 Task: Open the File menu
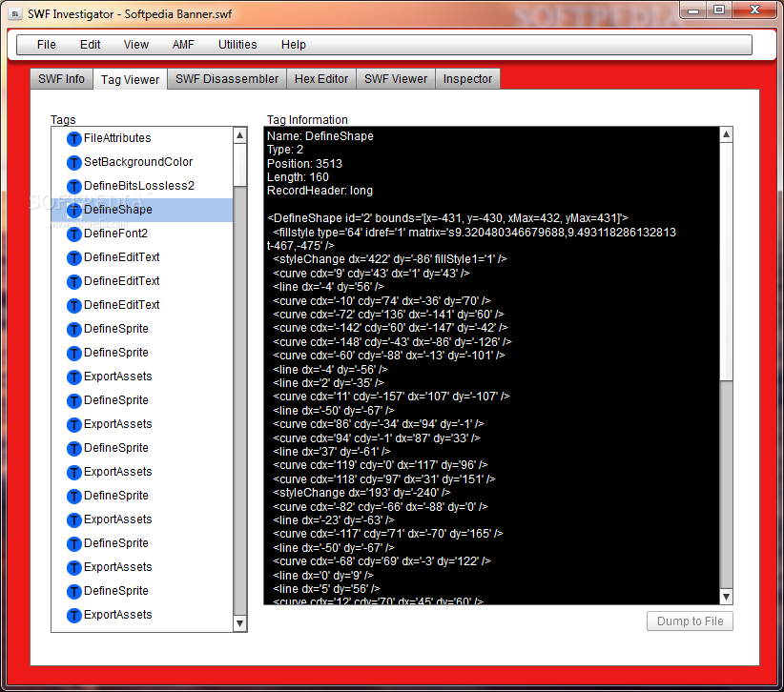[x=47, y=45]
